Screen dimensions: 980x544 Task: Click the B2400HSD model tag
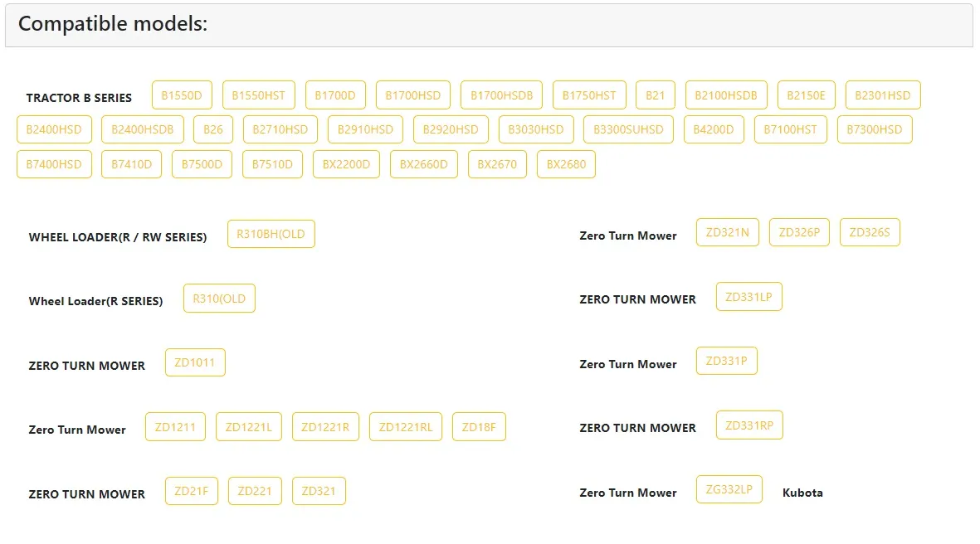click(54, 129)
